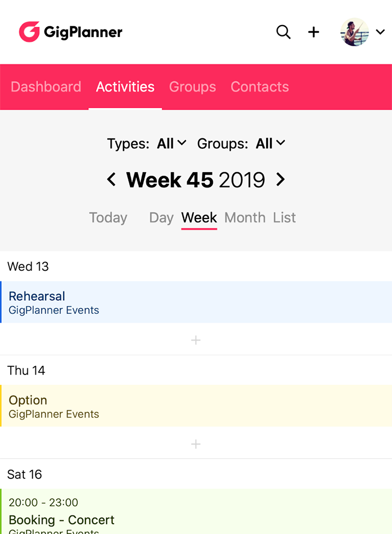Switch to Day view
This screenshot has width=392, height=534.
(x=161, y=217)
